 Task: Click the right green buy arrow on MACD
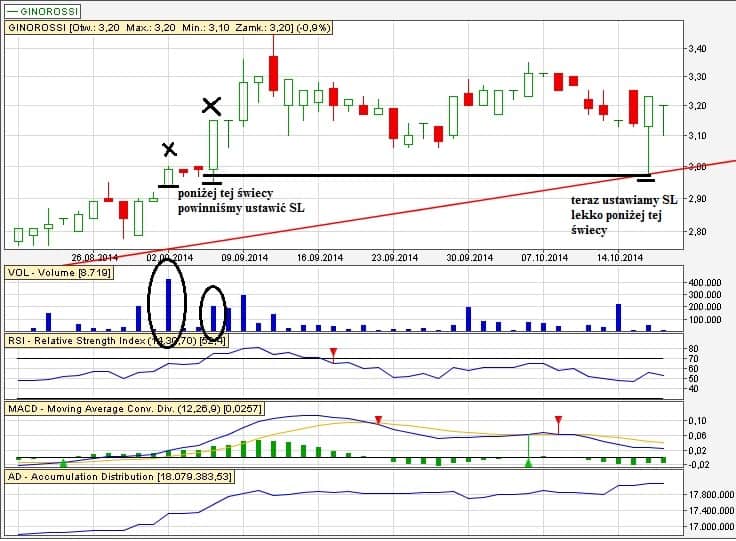pyautogui.click(x=529, y=463)
